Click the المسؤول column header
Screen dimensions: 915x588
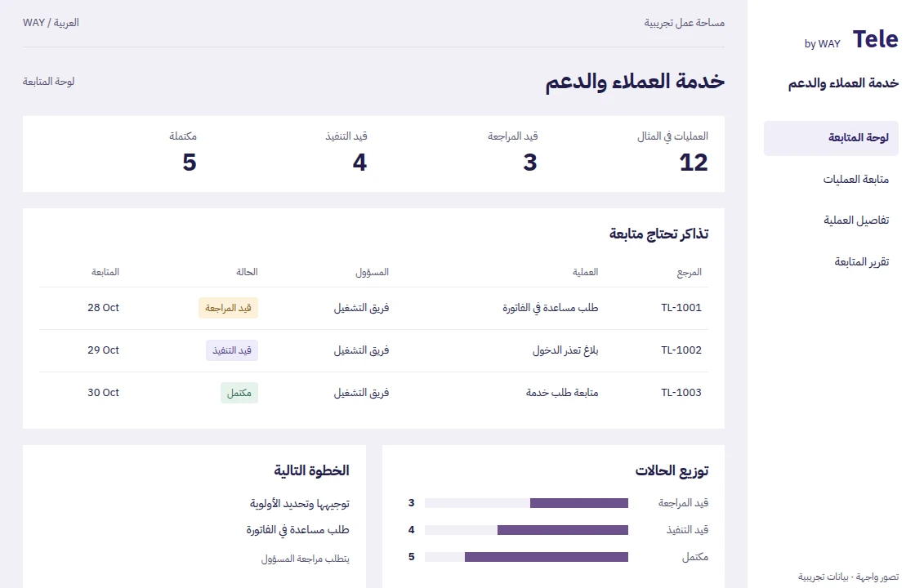tap(373, 272)
